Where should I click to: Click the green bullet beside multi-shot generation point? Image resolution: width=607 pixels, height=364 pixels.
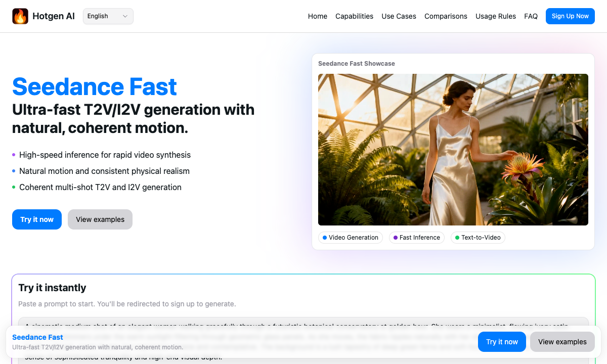[x=14, y=188]
